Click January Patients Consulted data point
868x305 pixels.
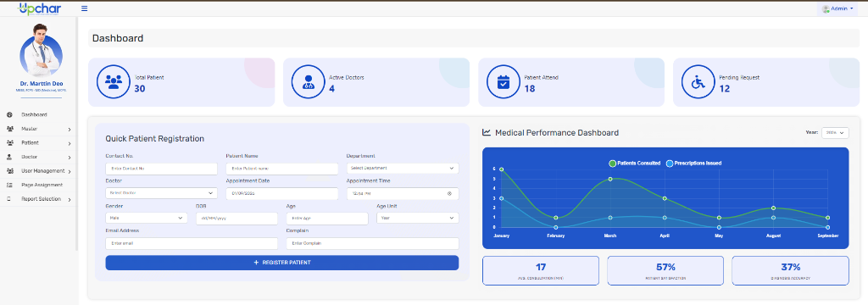(x=502, y=169)
